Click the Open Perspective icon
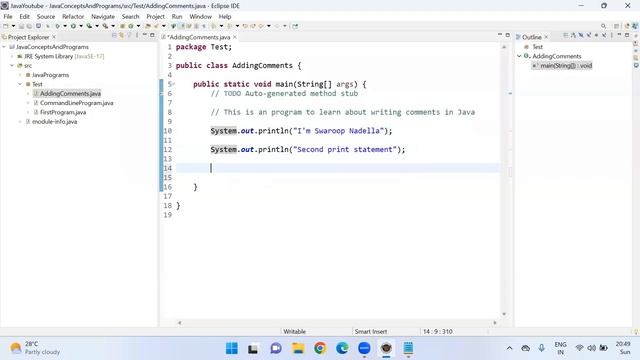This screenshot has width=640, height=360. click(x=617, y=26)
